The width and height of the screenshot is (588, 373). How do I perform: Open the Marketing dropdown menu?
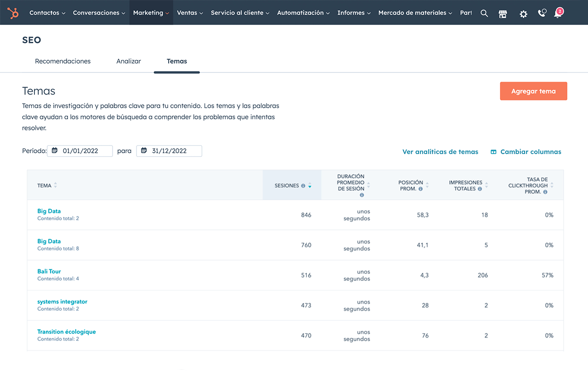tap(151, 13)
